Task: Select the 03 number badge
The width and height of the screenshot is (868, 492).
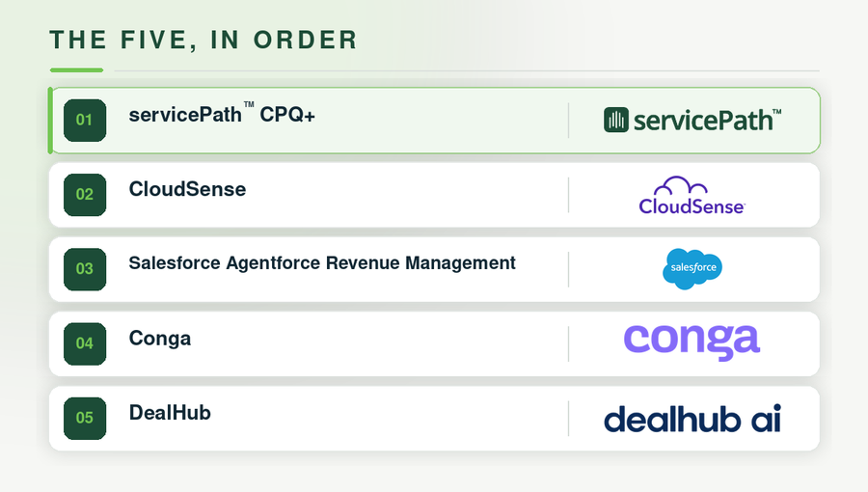Action: click(x=85, y=269)
